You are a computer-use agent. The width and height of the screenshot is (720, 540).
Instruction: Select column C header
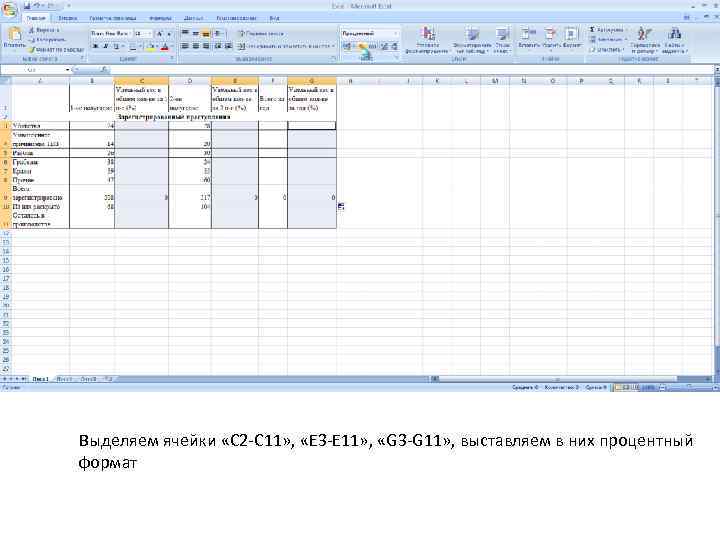(141, 81)
